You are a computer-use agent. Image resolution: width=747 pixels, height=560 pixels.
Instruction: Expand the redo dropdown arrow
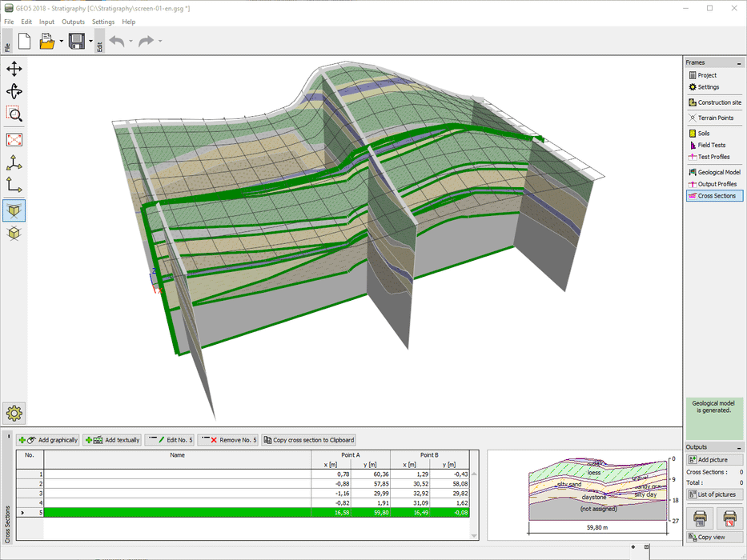(x=160, y=40)
